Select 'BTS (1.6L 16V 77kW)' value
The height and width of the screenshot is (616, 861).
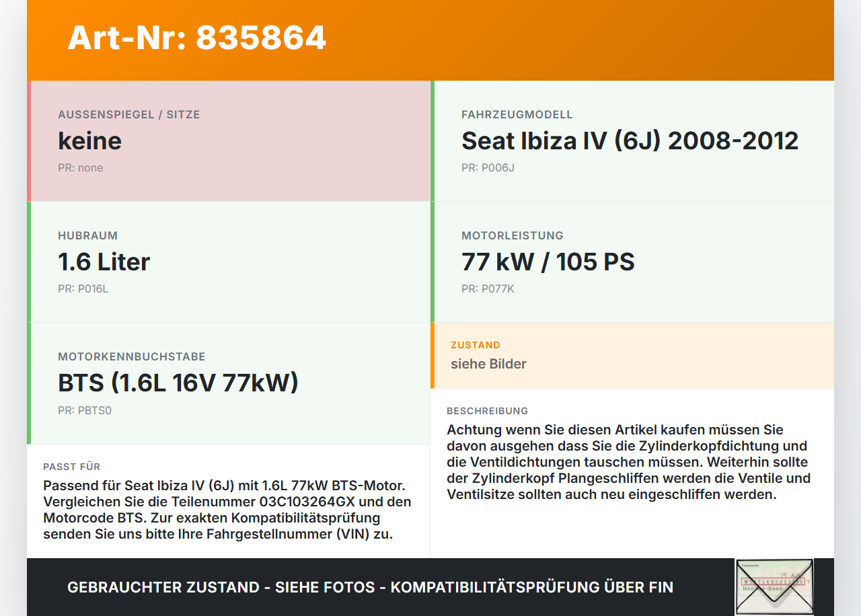point(178,383)
